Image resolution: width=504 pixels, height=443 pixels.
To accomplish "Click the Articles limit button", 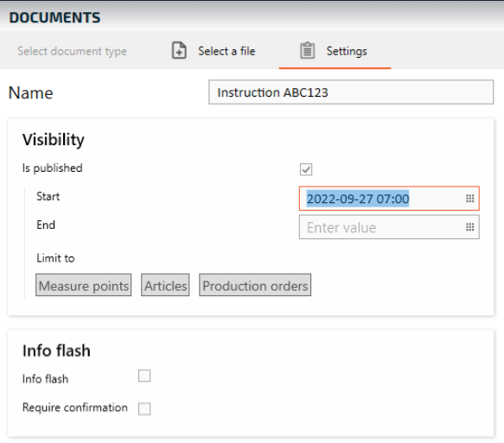I will point(165,285).
